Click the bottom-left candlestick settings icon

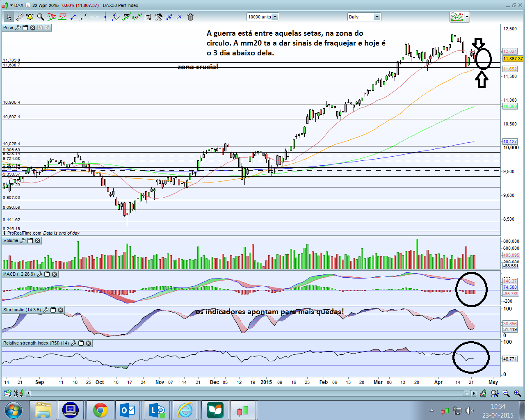(x=18, y=393)
